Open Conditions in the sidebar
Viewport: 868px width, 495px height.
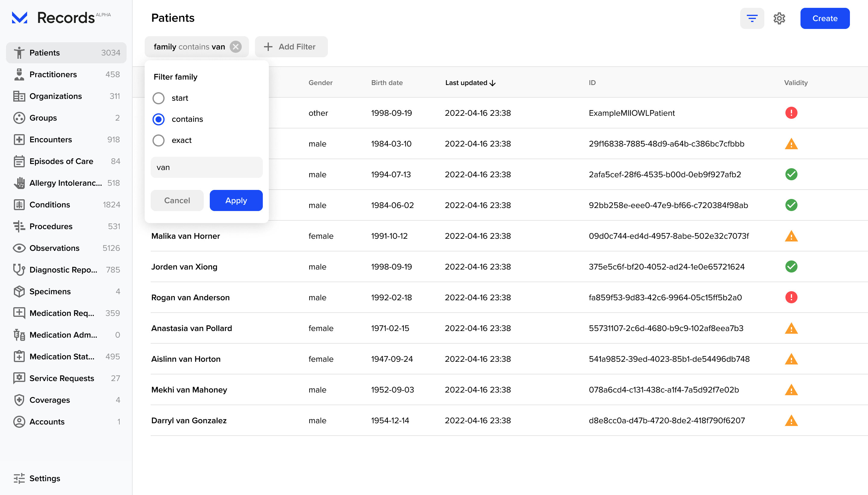[66, 205]
